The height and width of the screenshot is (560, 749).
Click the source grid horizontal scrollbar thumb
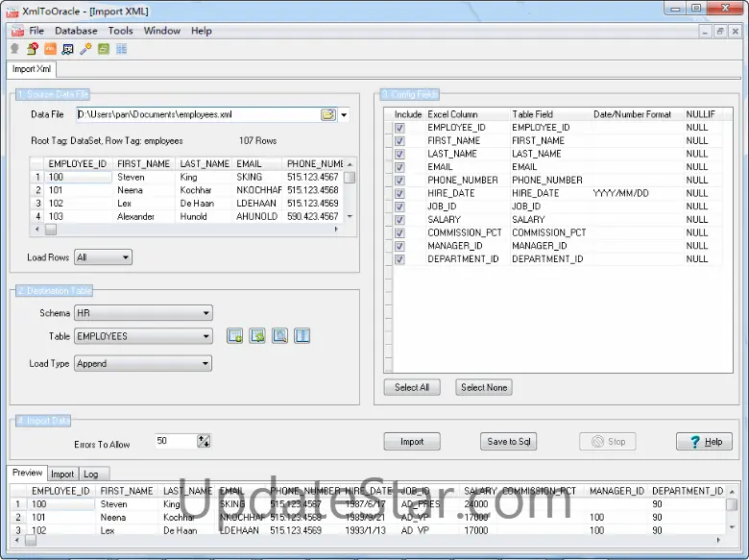pos(51,230)
